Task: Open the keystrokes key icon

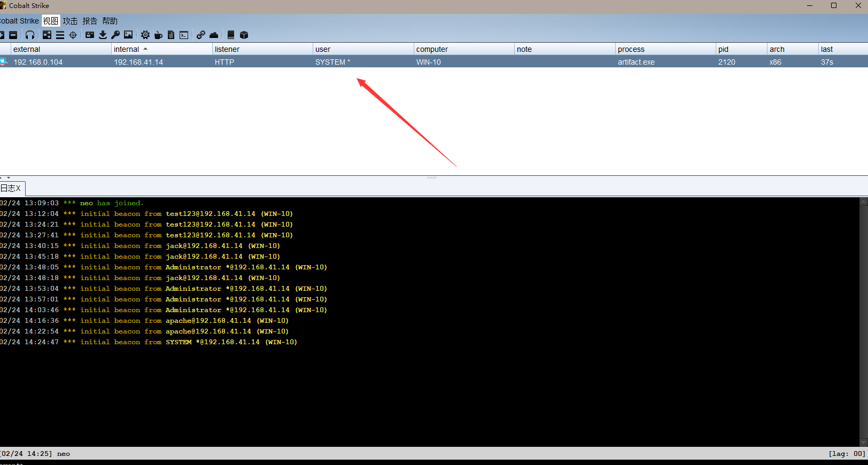Action: click(115, 35)
